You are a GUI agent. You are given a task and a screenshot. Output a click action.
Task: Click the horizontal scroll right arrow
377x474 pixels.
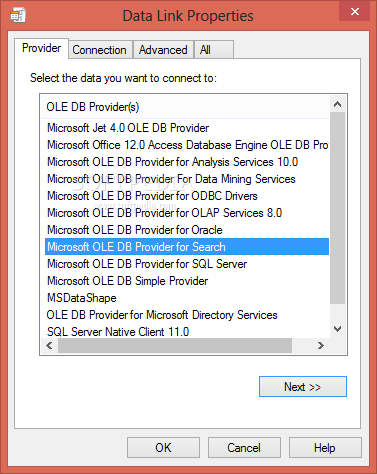tap(321, 345)
